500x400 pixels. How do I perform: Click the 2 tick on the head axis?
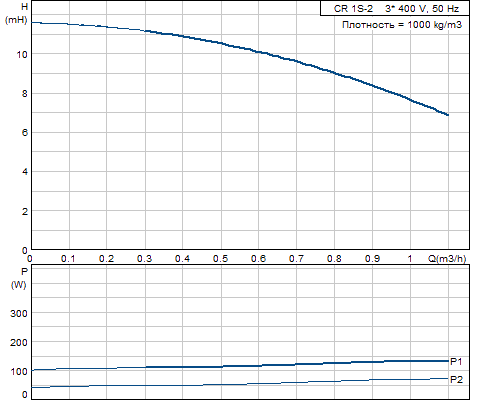(x=25, y=211)
